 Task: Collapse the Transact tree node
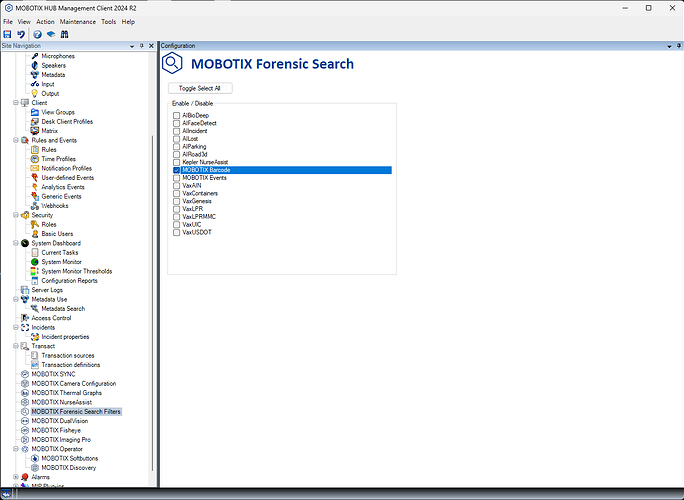(x=16, y=346)
